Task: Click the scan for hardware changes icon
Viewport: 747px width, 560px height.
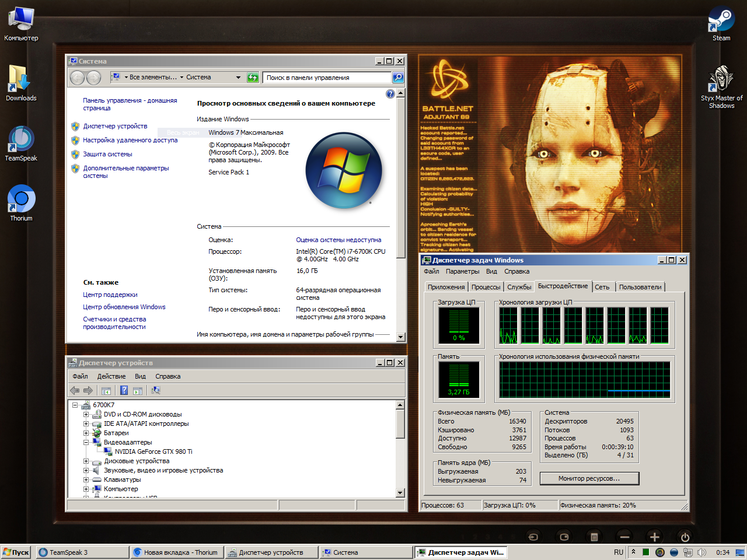Action: tap(155, 390)
